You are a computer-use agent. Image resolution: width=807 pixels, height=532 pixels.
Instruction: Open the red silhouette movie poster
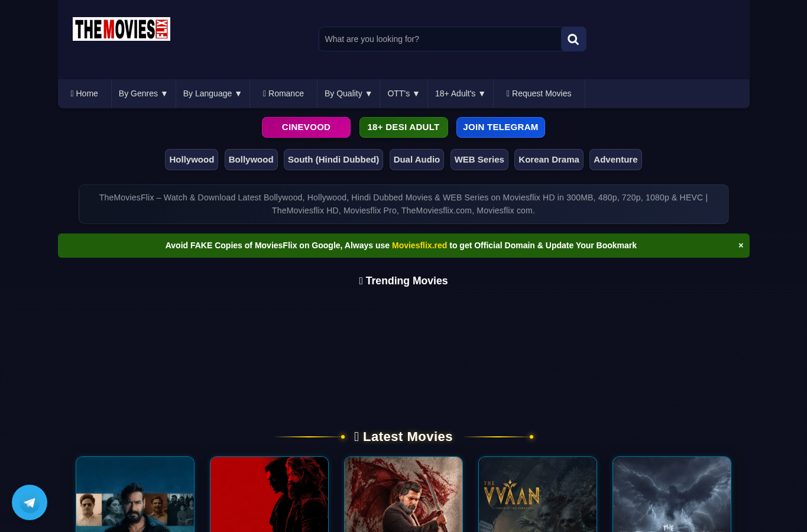269,494
